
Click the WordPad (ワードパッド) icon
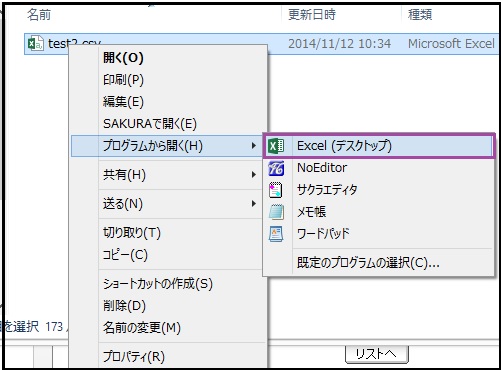276,234
